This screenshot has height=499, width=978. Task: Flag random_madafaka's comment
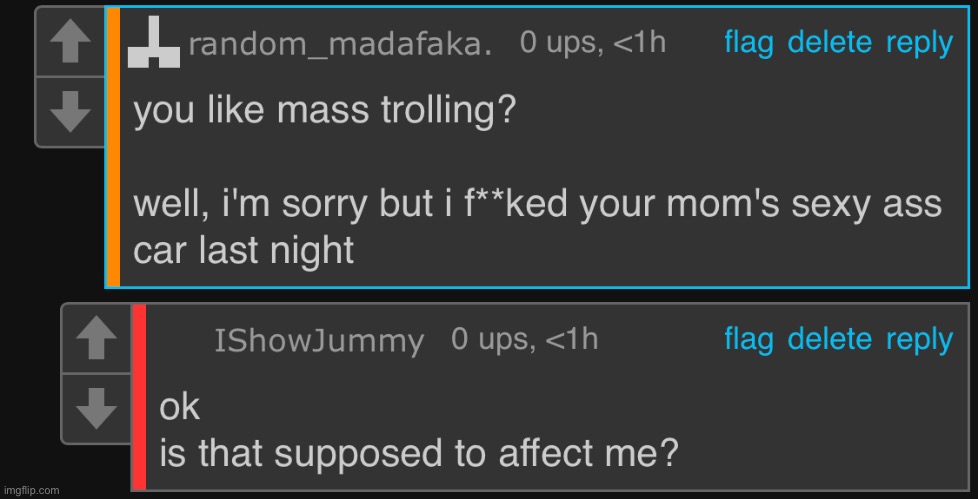click(x=749, y=43)
